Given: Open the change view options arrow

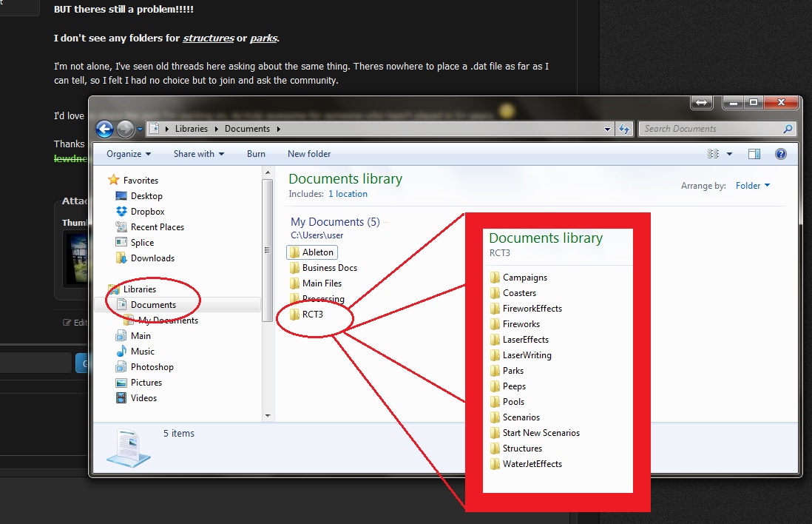Looking at the screenshot, I should coord(729,154).
